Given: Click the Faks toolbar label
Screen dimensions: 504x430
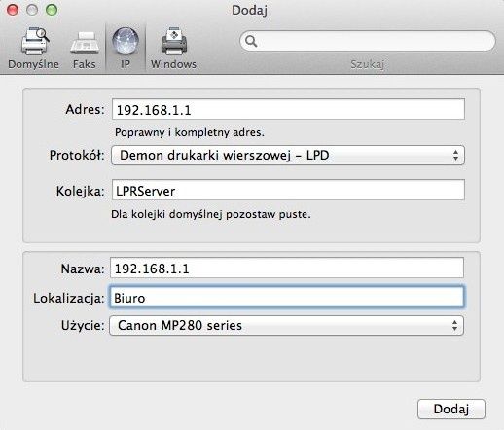Looking at the screenshot, I should tap(85, 64).
